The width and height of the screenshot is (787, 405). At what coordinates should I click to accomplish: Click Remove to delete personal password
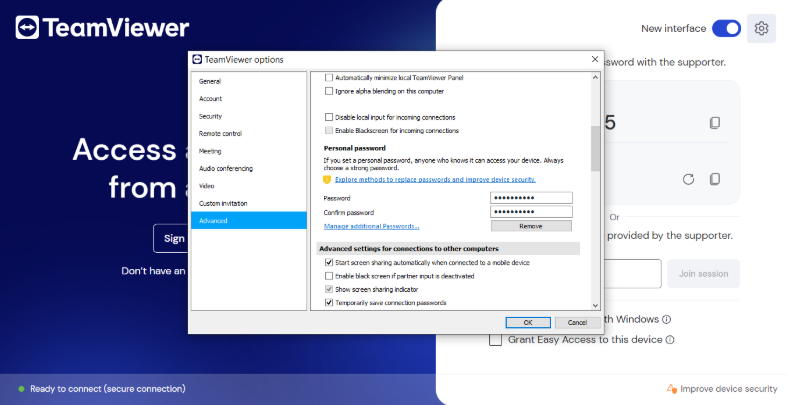click(x=531, y=226)
